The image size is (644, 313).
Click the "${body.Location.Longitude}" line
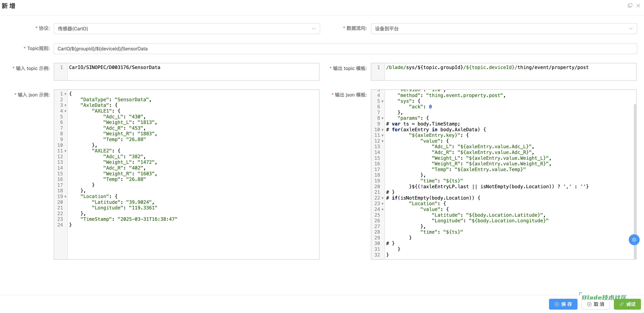point(490,221)
